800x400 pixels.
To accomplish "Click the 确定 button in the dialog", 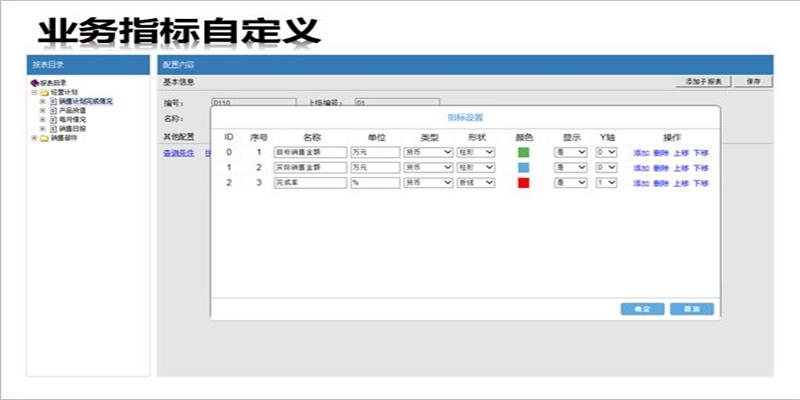I will click(642, 309).
